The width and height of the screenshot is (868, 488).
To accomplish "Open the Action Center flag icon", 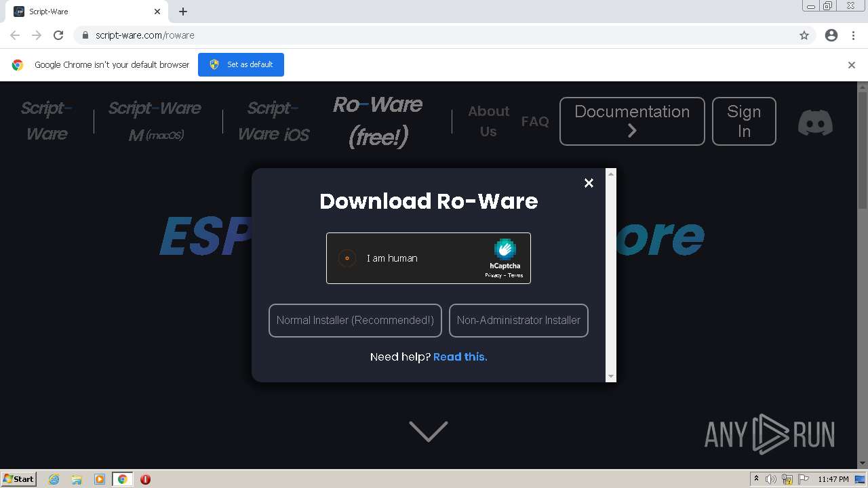I will click(x=802, y=479).
